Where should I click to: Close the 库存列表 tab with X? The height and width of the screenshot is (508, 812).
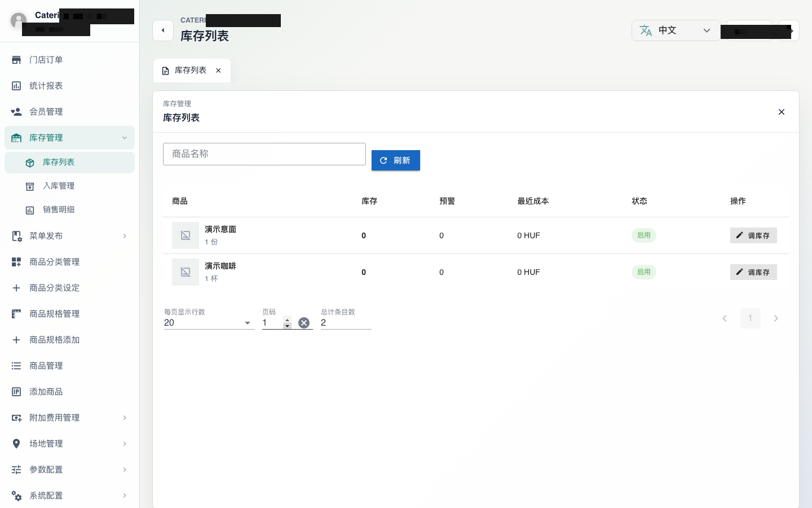218,71
